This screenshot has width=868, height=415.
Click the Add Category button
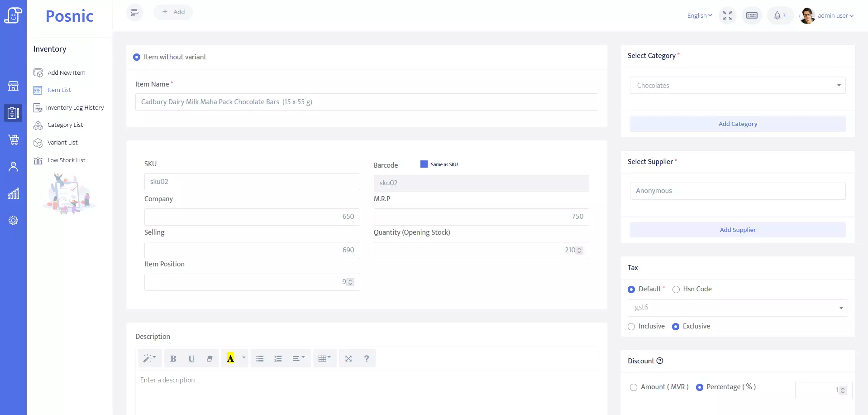tap(737, 124)
